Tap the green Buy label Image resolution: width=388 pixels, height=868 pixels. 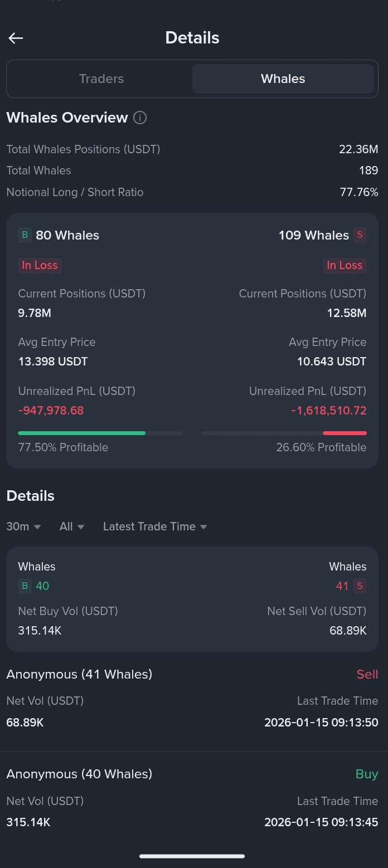[x=366, y=774]
